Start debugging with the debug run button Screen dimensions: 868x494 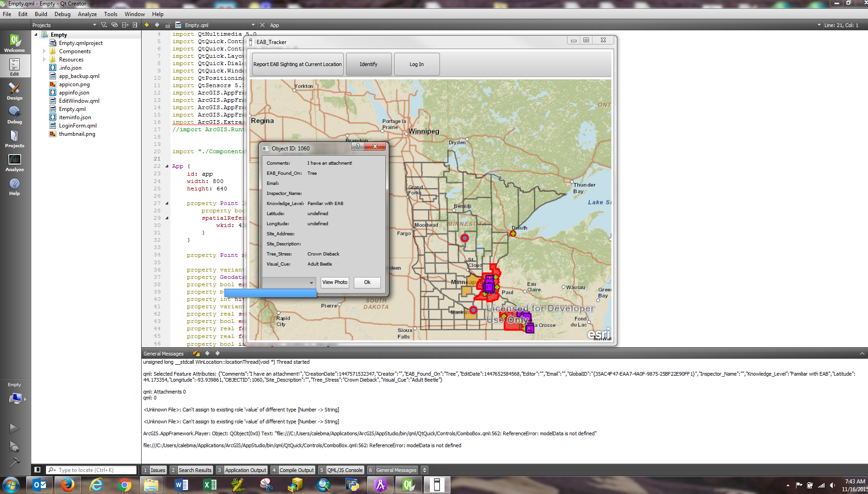[x=14, y=446]
